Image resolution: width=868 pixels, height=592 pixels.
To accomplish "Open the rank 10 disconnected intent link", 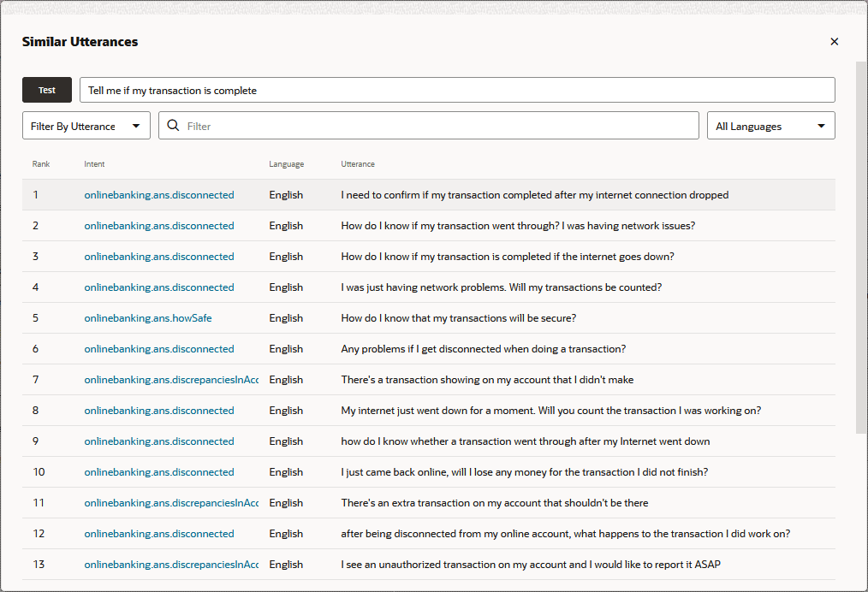I will pos(158,472).
